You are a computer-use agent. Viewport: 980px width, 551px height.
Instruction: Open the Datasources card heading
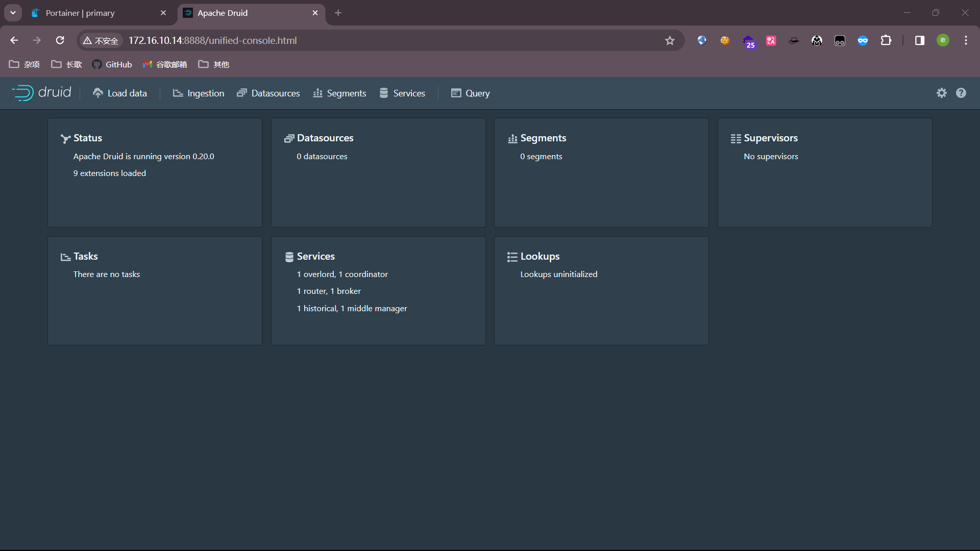[325, 138]
